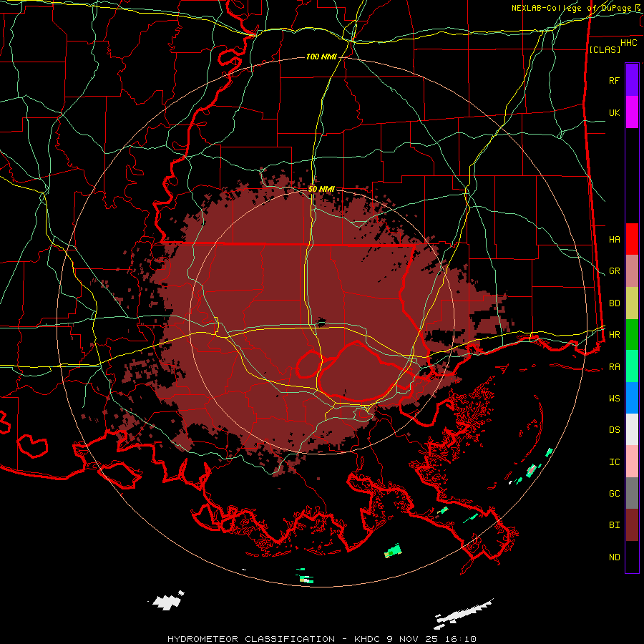Click the HHC product code text
Screen dimensions: 644x644
click(x=628, y=43)
